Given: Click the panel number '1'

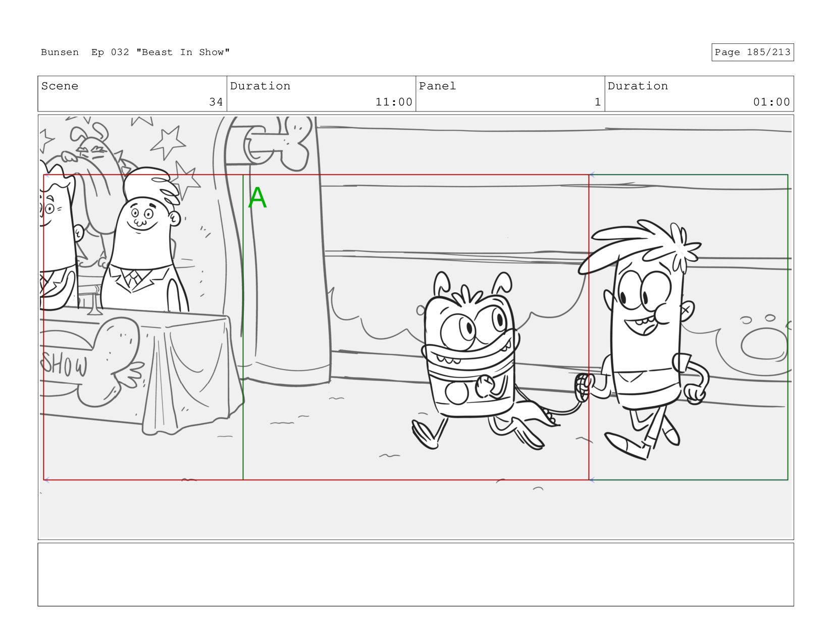Looking at the screenshot, I should point(598,102).
